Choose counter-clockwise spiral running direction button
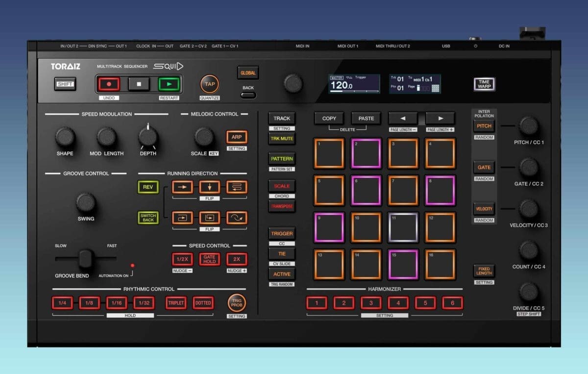Screen dimensions: 588x374 [x=210, y=218]
